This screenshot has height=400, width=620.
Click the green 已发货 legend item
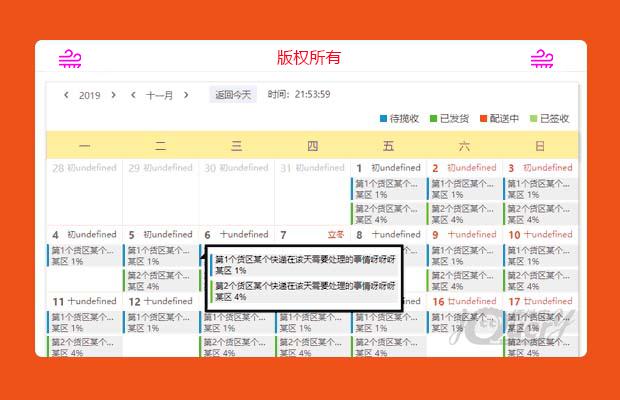pyautogui.click(x=451, y=119)
